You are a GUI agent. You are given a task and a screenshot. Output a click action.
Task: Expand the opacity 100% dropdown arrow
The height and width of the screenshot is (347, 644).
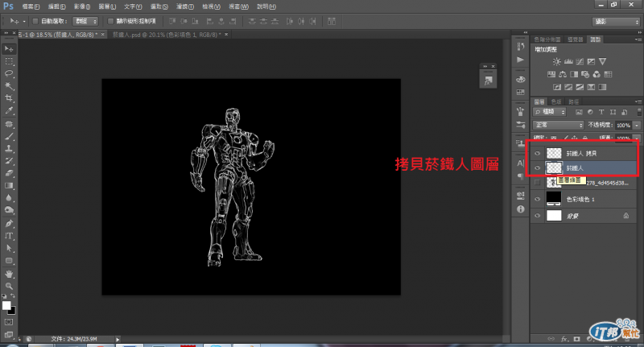coord(637,126)
